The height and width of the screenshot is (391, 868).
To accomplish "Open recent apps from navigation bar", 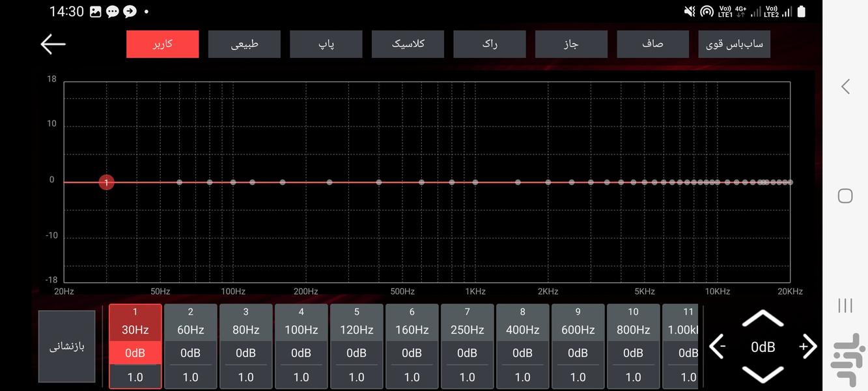I will (x=845, y=305).
